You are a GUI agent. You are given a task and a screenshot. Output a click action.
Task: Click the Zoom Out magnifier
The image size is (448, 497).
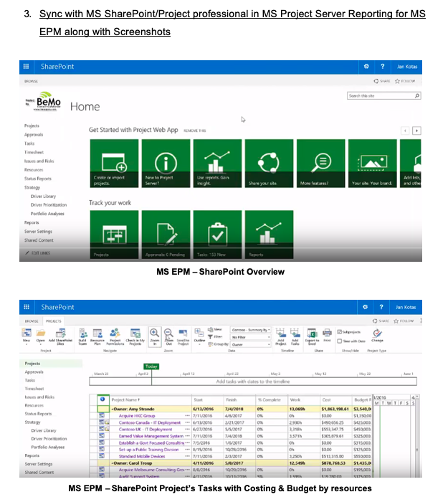pyautogui.click(x=168, y=336)
